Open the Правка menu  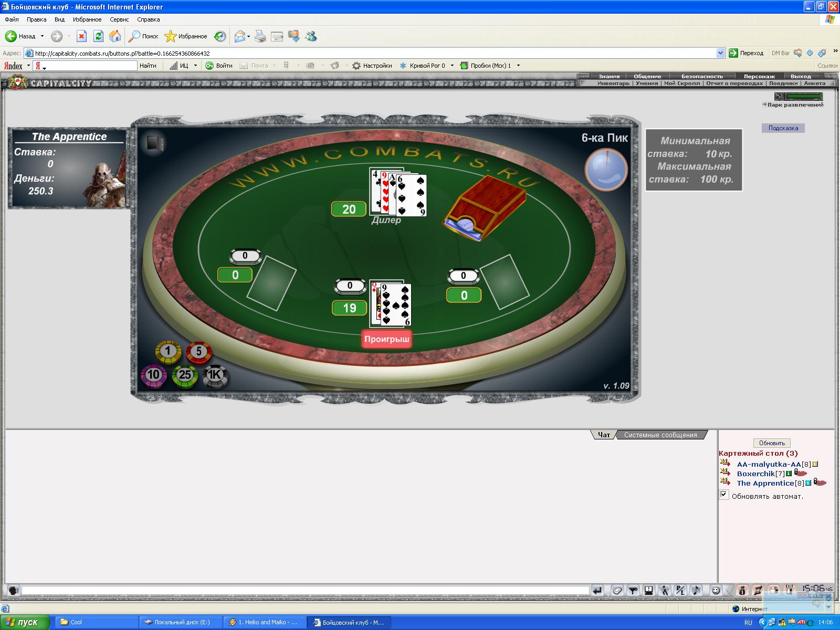(36, 19)
